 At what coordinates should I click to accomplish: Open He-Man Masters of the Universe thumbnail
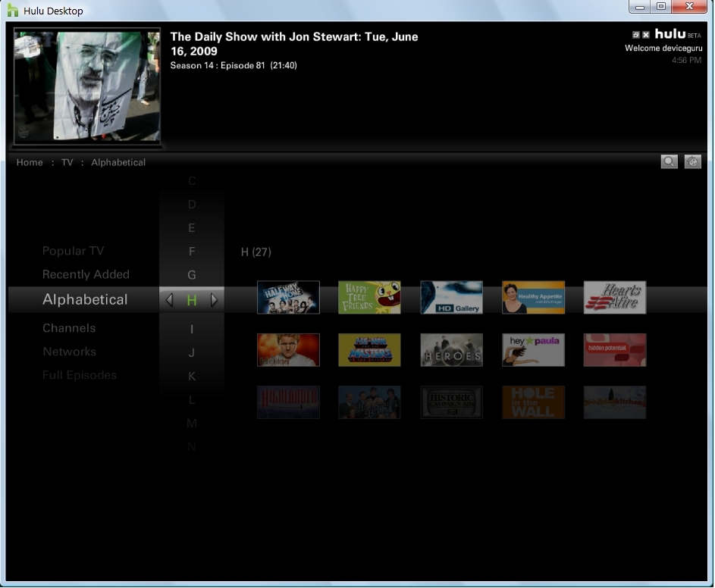pos(369,350)
